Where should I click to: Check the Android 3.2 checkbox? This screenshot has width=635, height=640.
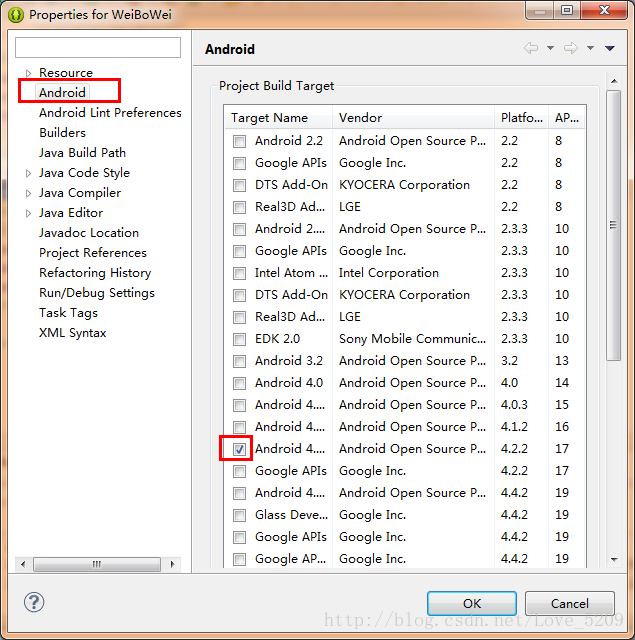[239, 361]
